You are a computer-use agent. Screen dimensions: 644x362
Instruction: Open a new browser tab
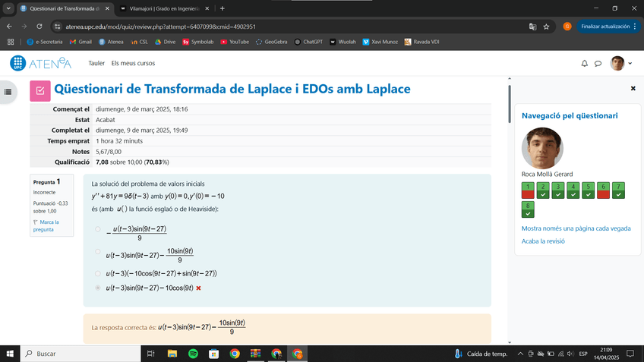coord(223,8)
